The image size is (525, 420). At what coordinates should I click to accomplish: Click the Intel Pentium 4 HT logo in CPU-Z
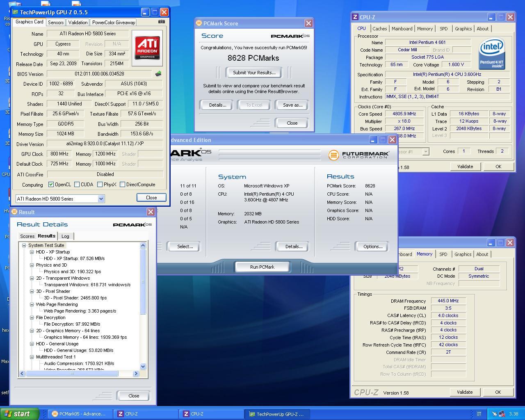492,54
